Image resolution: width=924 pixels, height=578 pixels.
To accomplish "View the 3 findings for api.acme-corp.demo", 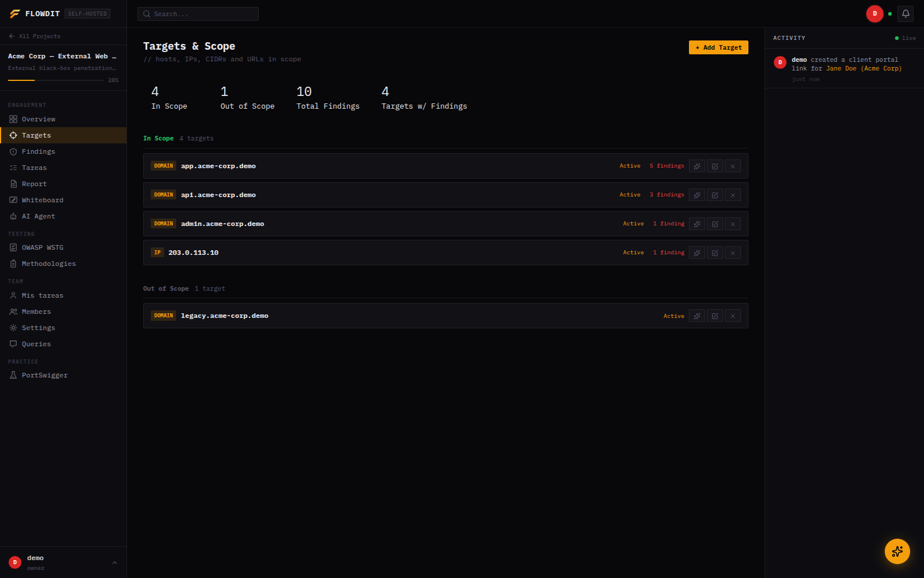I will tap(666, 195).
